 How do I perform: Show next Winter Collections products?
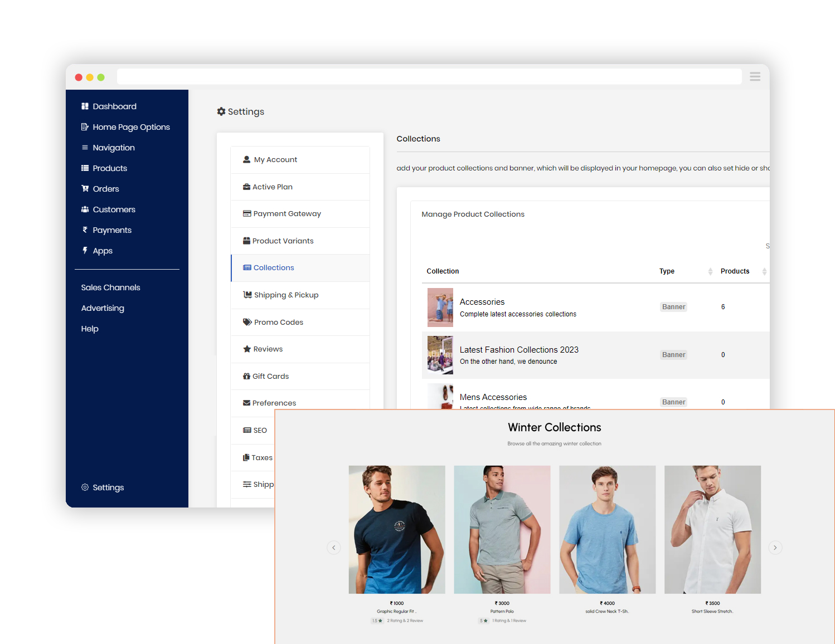pos(775,548)
